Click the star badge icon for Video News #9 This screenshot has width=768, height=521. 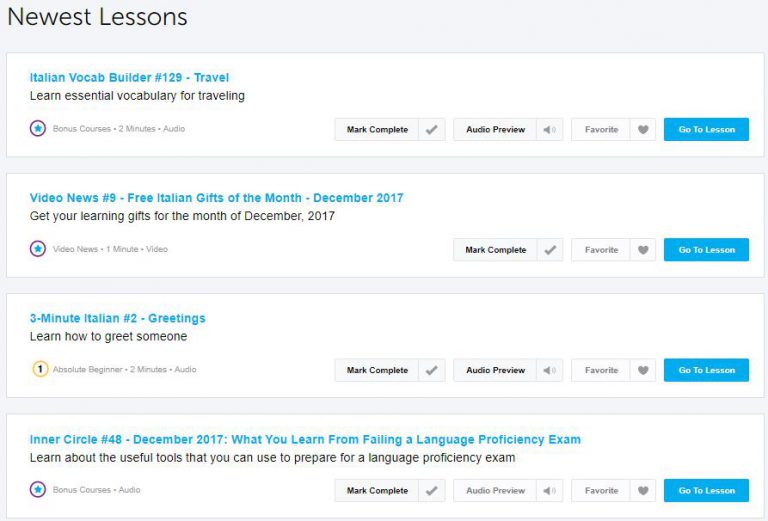(x=38, y=249)
